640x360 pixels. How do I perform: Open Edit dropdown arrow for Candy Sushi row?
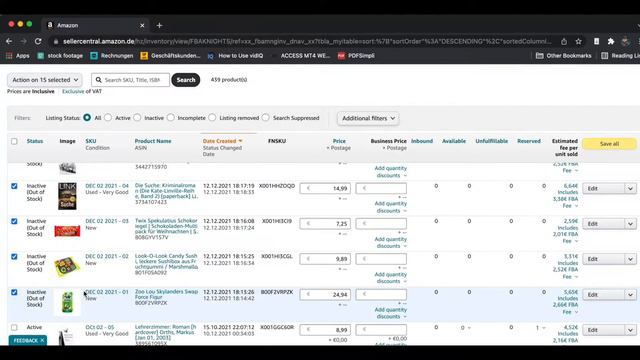[630, 259]
